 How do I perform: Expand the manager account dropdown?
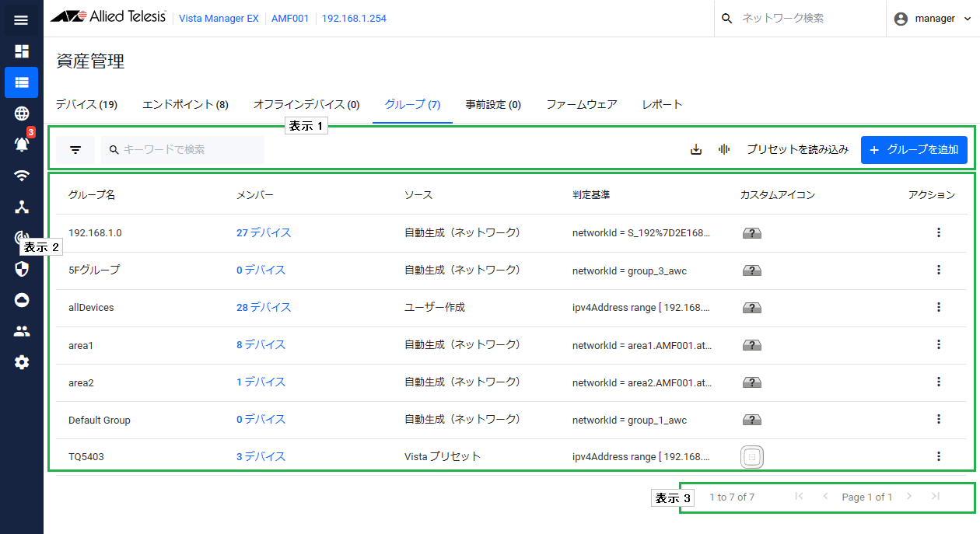(933, 19)
